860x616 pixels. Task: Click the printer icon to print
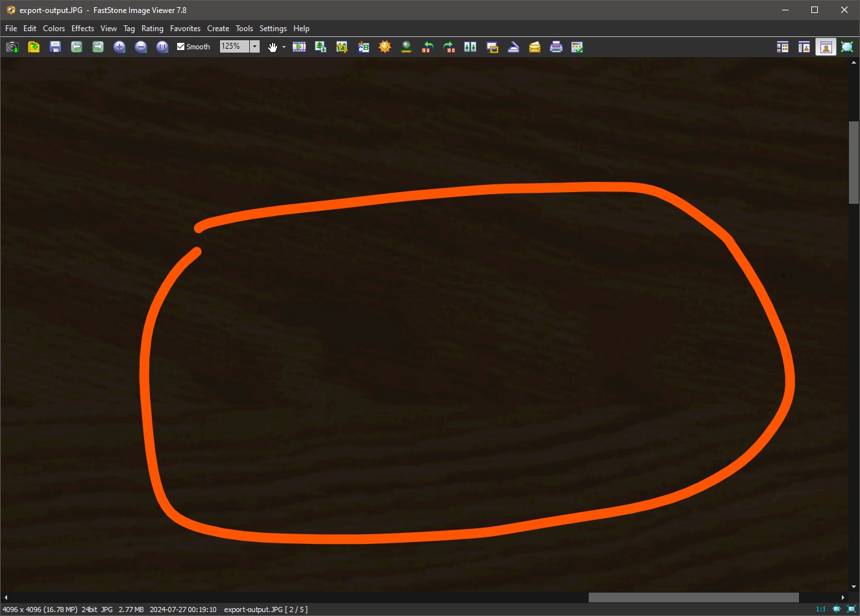coord(556,47)
